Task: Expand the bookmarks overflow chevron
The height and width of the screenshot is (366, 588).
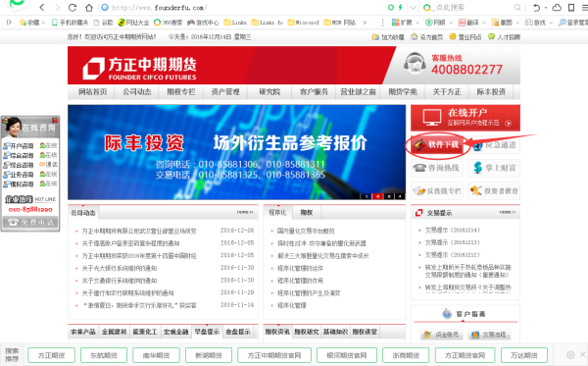Action: point(365,23)
